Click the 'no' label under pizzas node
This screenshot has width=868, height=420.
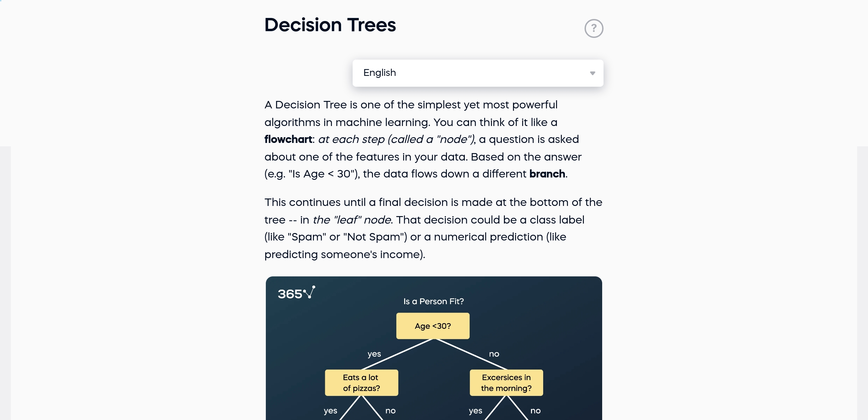[390, 411]
